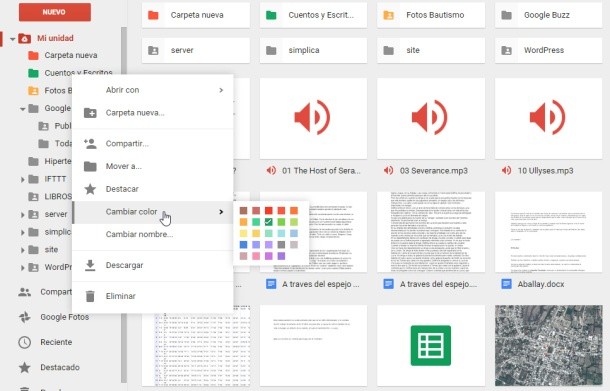This screenshot has width=610, height=391.
Task: Collapse the Mi unidad tree arrow
Action: click(x=12, y=39)
